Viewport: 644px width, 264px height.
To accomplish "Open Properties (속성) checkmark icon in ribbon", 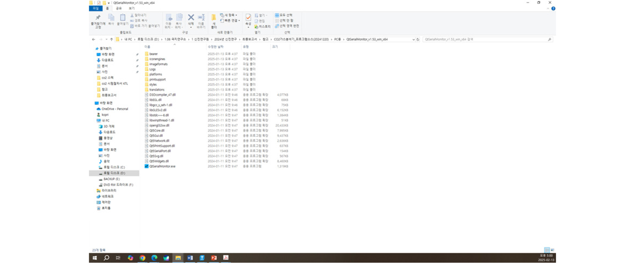I will (x=248, y=18).
